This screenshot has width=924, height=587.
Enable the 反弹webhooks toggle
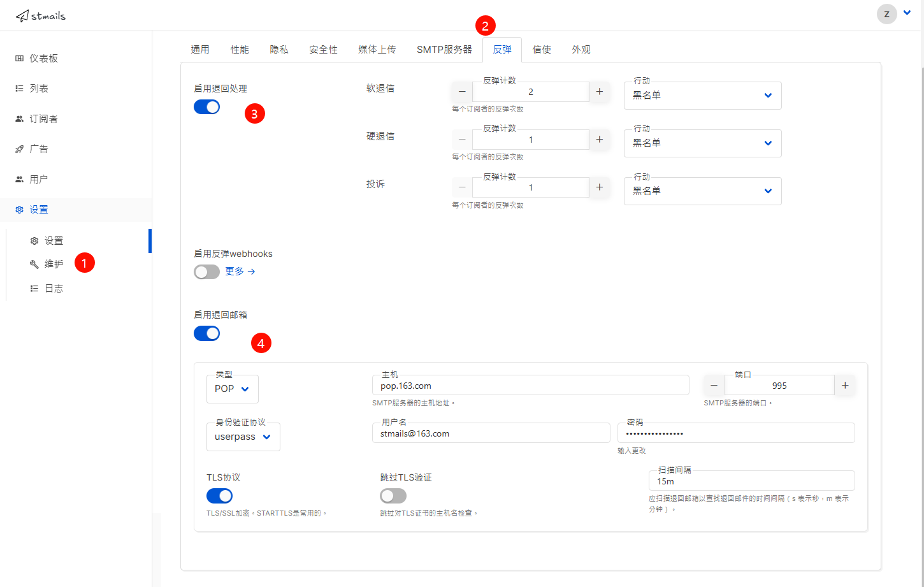(206, 272)
